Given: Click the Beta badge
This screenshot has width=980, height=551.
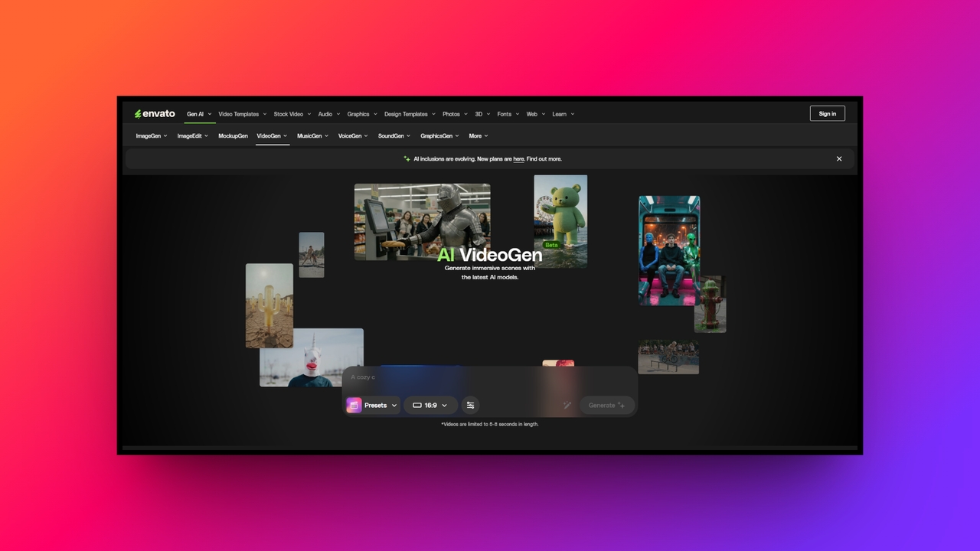Looking at the screenshot, I should coord(551,245).
